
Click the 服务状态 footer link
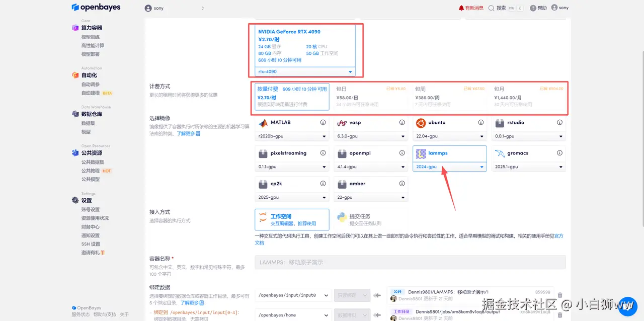click(x=81, y=314)
